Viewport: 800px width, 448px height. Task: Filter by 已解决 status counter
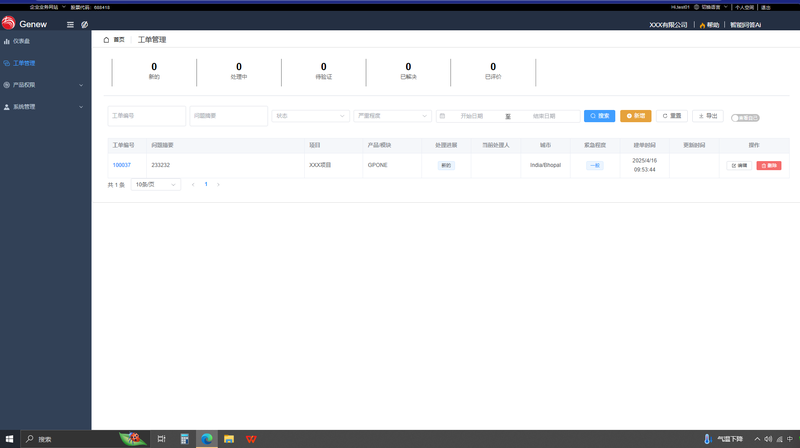pyautogui.click(x=408, y=71)
